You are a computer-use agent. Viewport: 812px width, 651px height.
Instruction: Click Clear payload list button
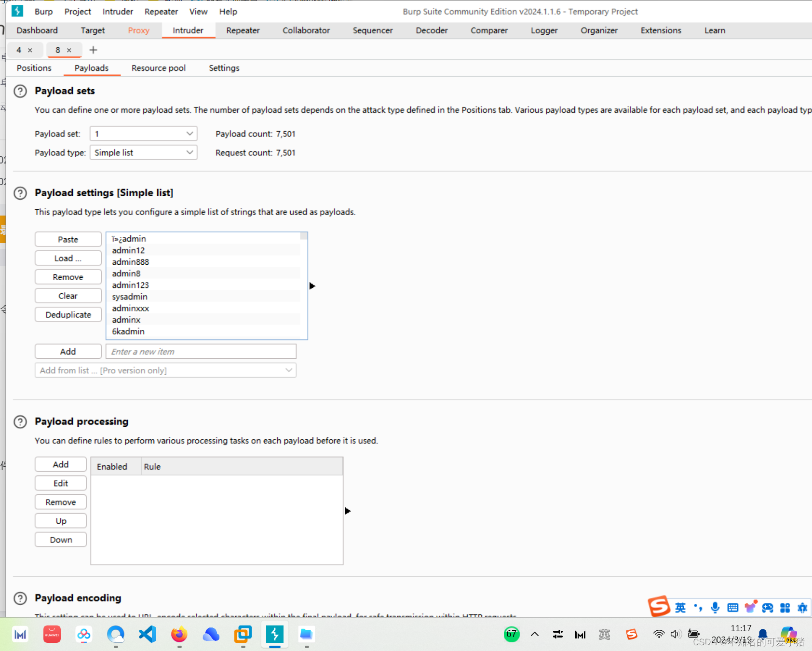(68, 296)
